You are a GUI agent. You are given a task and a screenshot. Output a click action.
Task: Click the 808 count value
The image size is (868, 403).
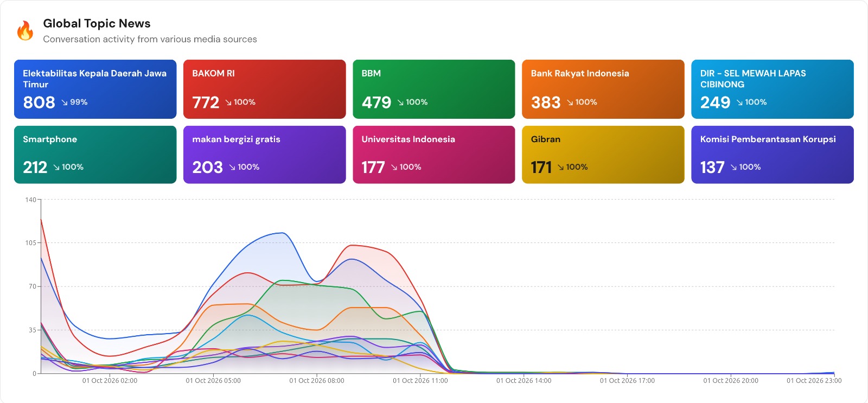[x=39, y=102]
